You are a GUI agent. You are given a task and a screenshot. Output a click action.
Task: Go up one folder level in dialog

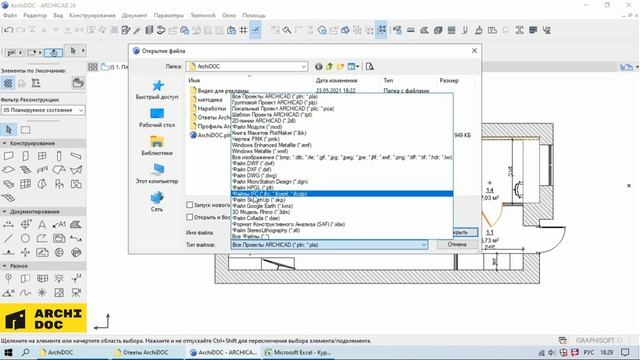pos(329,67)
